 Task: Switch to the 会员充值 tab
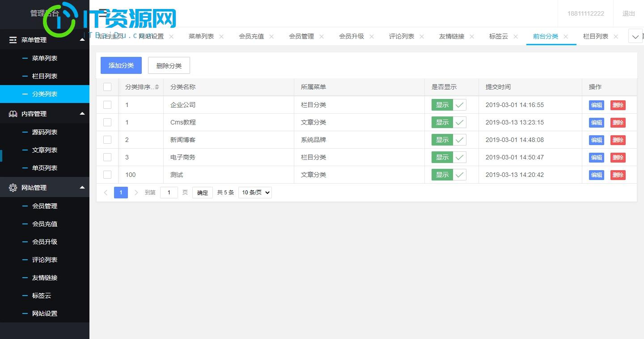coord(251,36)
